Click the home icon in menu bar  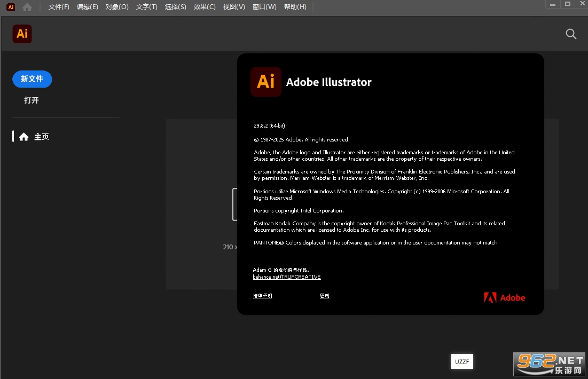point(27,7)
